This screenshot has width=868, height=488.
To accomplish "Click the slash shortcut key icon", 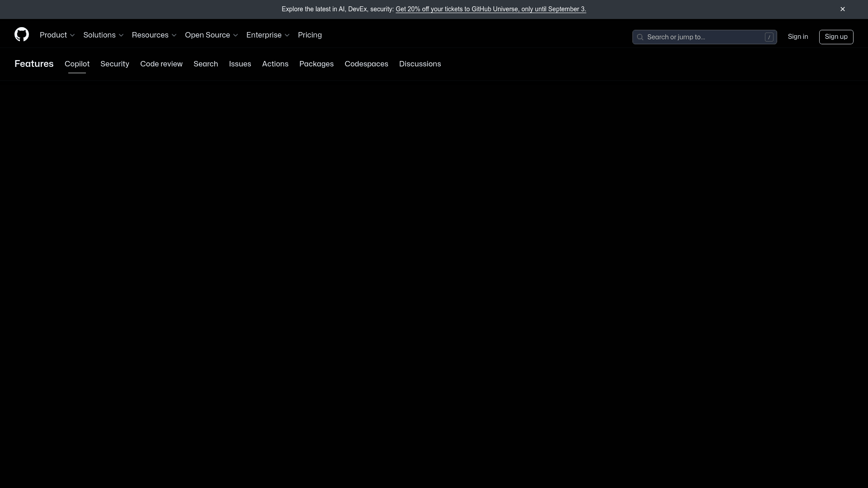I will point(769,37).
